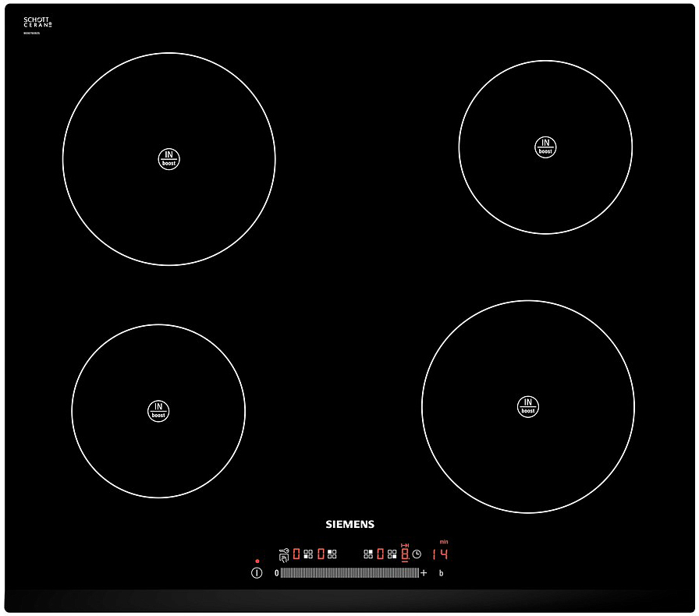Click the SCHOTT CERAN logo
Viewport: 699px width, 616px height.
point(37,24)
